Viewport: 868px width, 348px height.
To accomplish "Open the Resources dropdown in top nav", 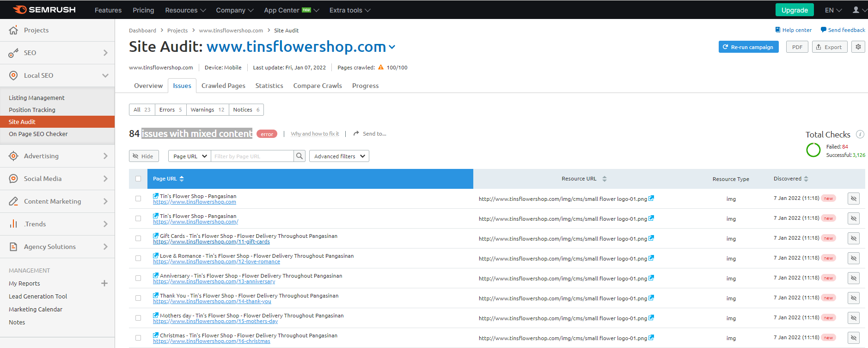I will [x=185, y=10].
